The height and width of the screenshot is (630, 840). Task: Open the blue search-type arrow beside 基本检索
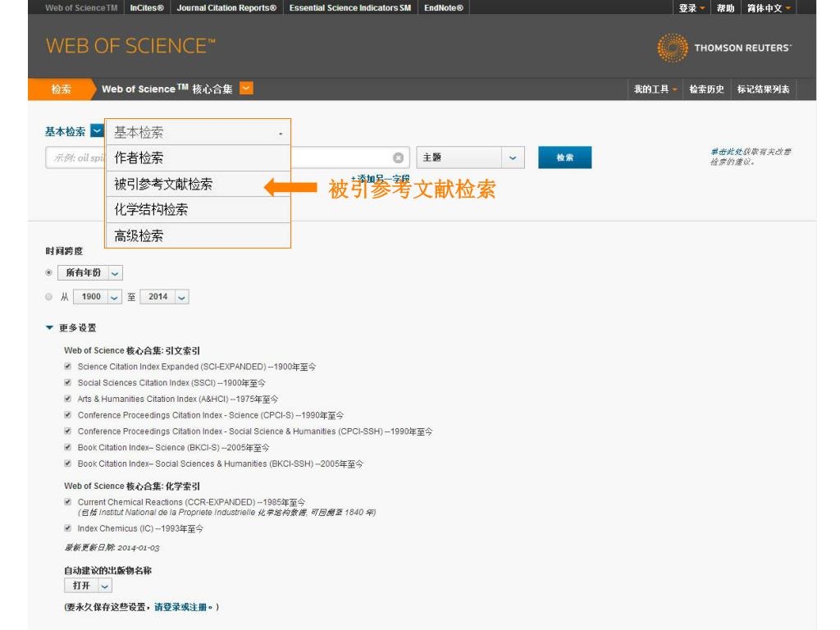[x=97, y=130]
